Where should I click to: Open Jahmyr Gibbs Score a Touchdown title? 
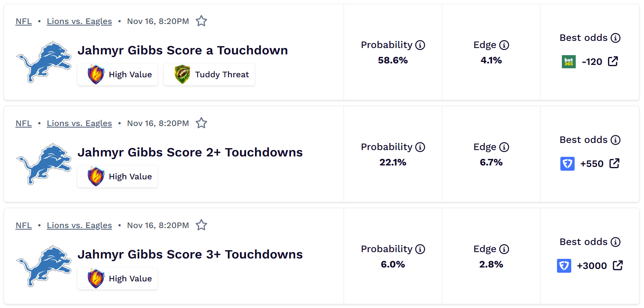(183, 50)
